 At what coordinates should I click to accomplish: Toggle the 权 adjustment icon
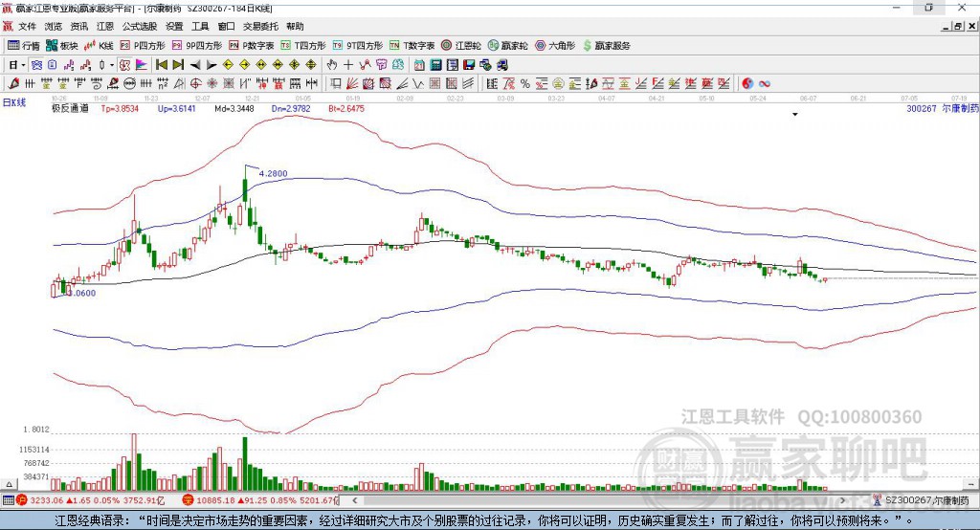[125, 65]
